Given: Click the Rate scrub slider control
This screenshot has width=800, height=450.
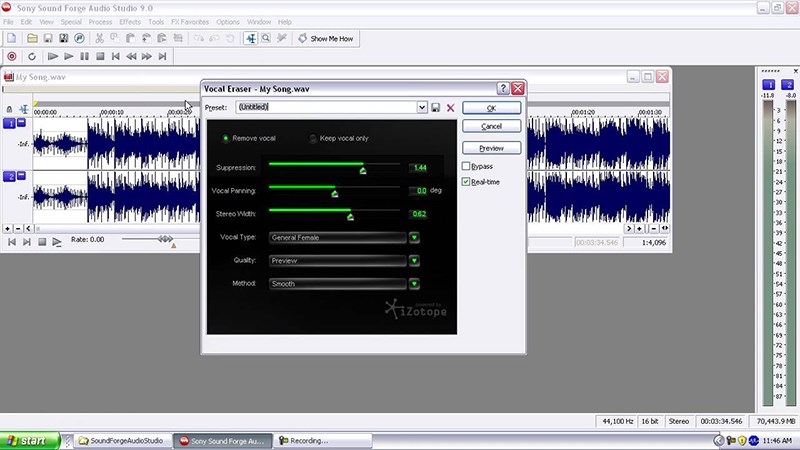Looking at the screenshot, I should [165, 239].
